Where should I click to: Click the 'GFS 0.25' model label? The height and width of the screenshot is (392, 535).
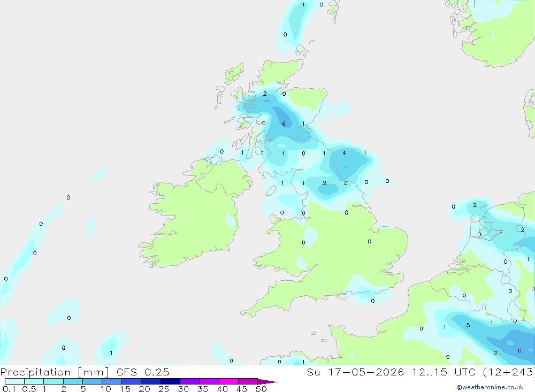pyautogui.click(x=143, y=372)
